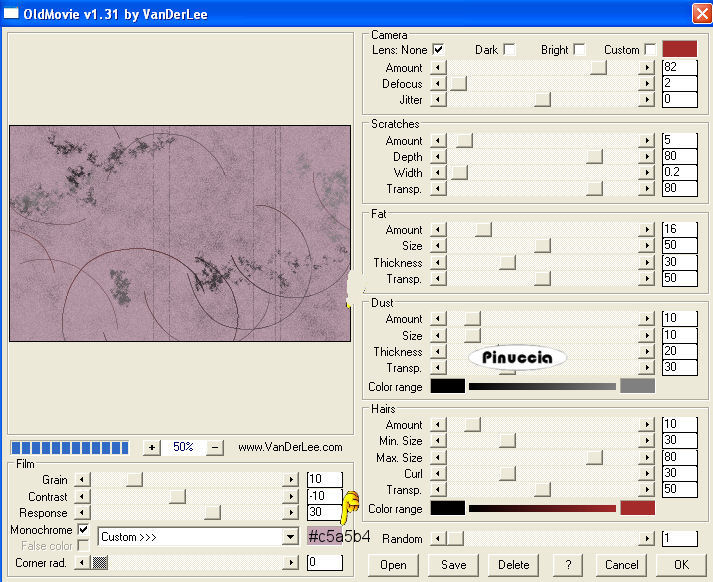The image size is (713, 582).
Task: Uncheck the Lens None checkbox
Action: click(x=438, y=49)
